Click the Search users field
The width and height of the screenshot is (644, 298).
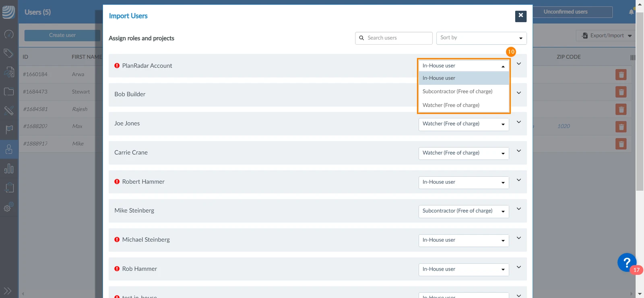point(394,38)
